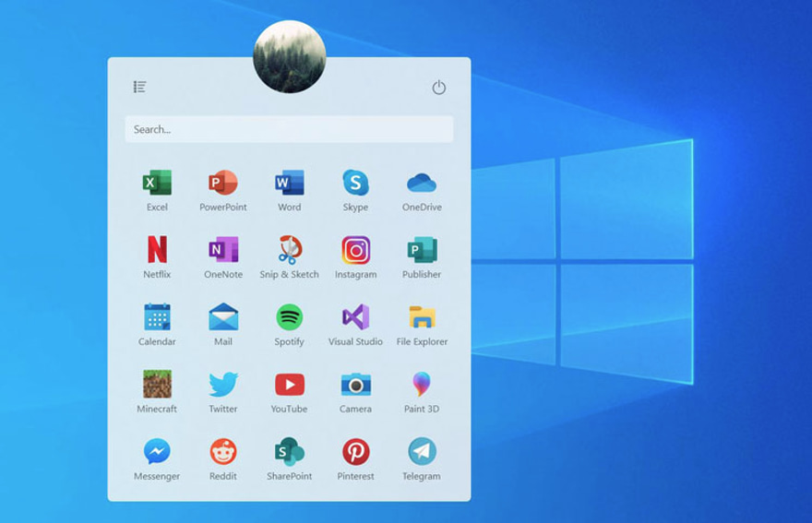
Task: Launch Snip & Sketch tool
Action: pos(290,250)
